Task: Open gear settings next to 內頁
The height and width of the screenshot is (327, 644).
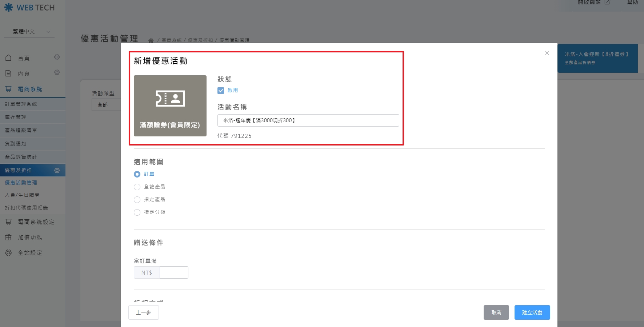Action: click(57, 72)
